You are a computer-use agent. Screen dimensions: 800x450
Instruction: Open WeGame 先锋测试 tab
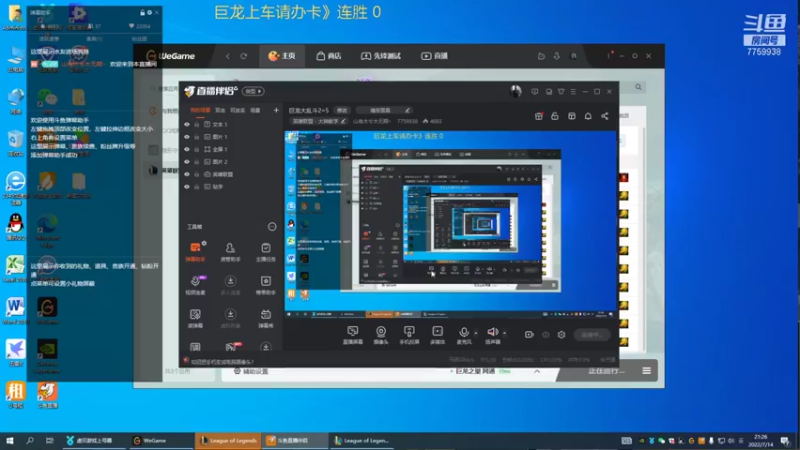[381, 56]
